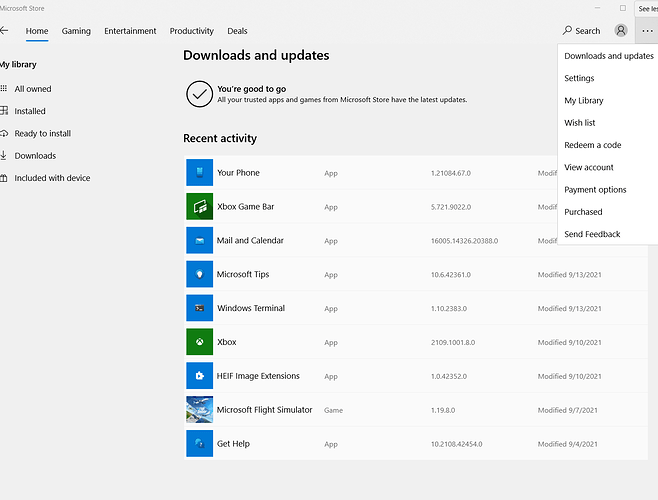Click the Windows Terminal name
The image size is (658, 500).
click(x=251, y=308)
